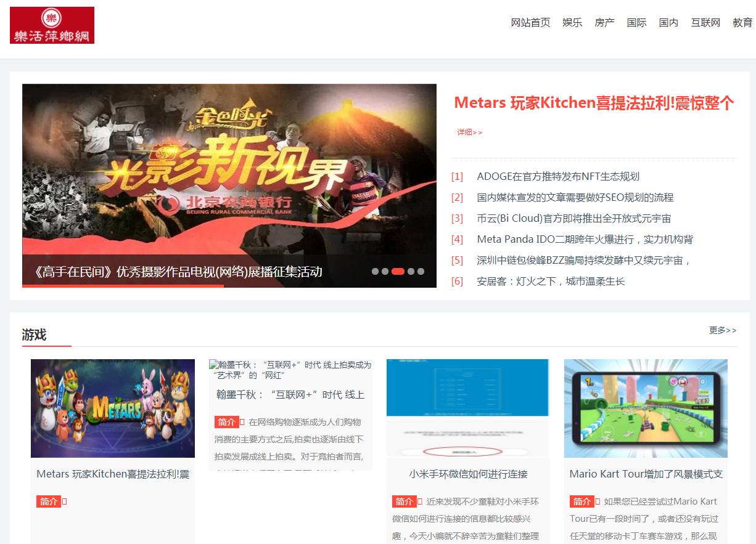The image size is (756, 544).
Task: Open slide caption 《高手在民间》优秀摄影作品
Action: (178, 272)
